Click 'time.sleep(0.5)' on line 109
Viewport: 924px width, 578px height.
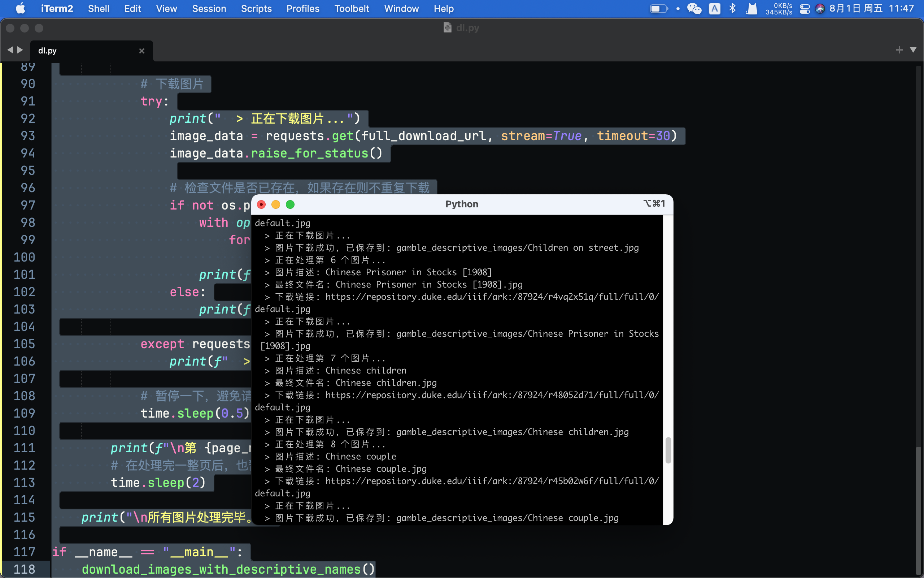click(195, 413)
